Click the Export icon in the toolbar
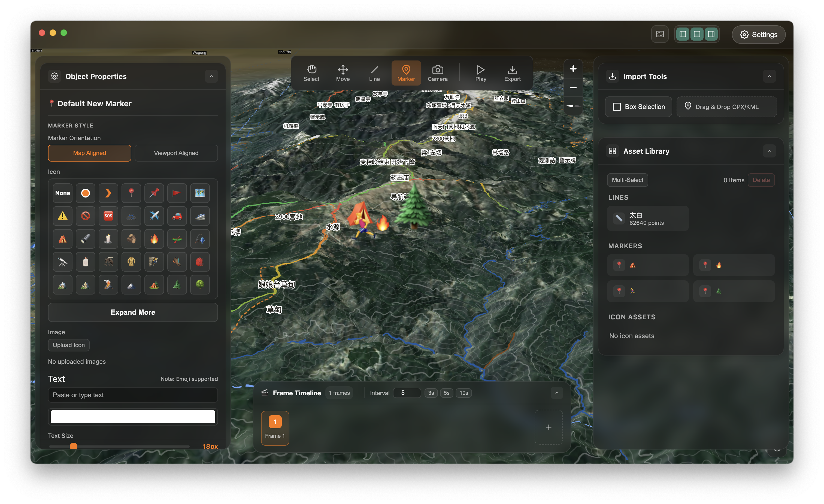Viewport: 824px width, 504px height. pyautogui.click(x=512, y=72)
